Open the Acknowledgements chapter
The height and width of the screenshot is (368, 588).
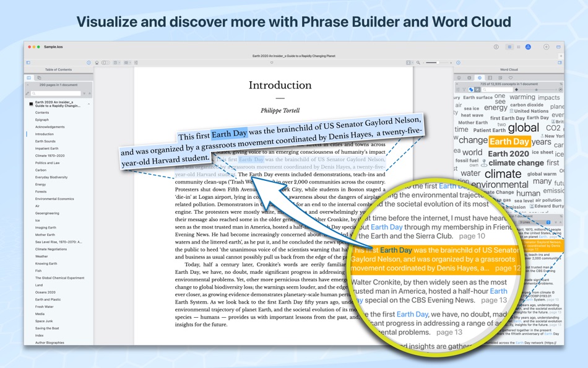pos(50,127)
